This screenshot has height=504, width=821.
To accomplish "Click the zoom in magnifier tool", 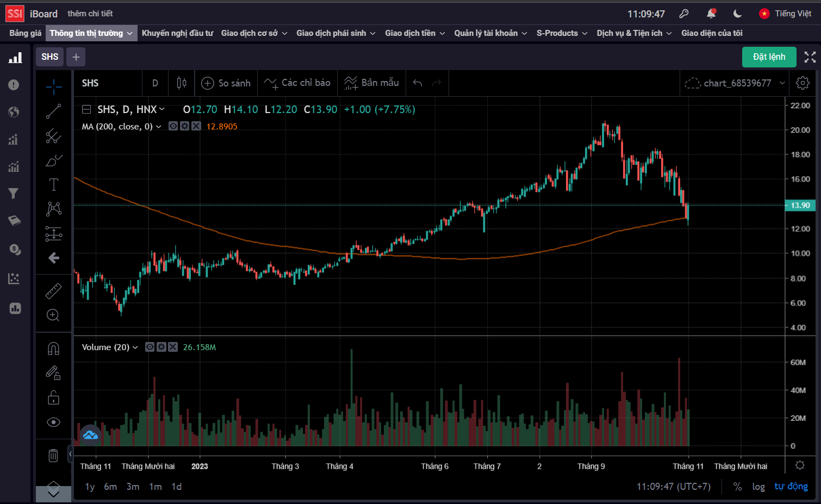I will point(53,315).
